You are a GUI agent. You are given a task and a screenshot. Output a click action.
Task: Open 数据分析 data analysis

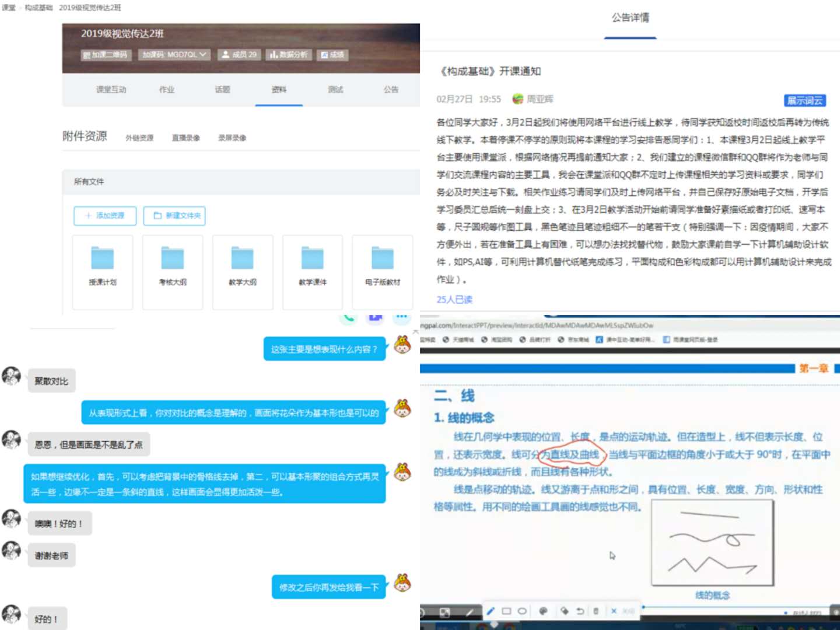288,55
